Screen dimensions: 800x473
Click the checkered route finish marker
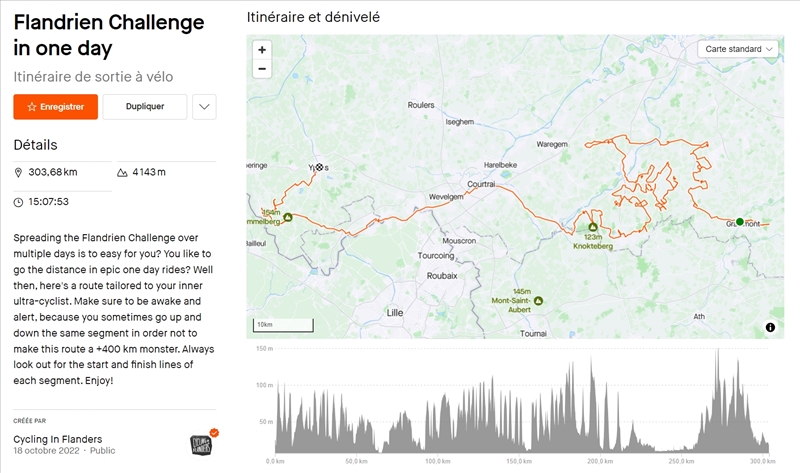pos(319,167)
